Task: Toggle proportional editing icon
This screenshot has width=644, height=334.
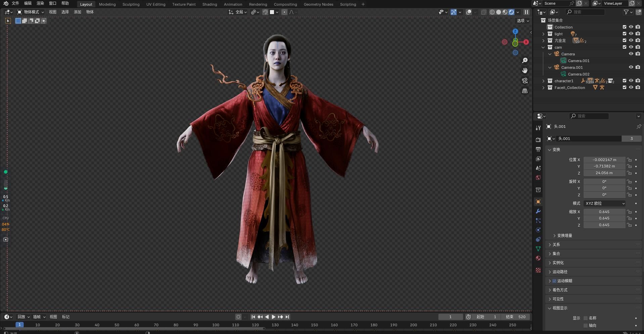Action: tap(284, 12)
